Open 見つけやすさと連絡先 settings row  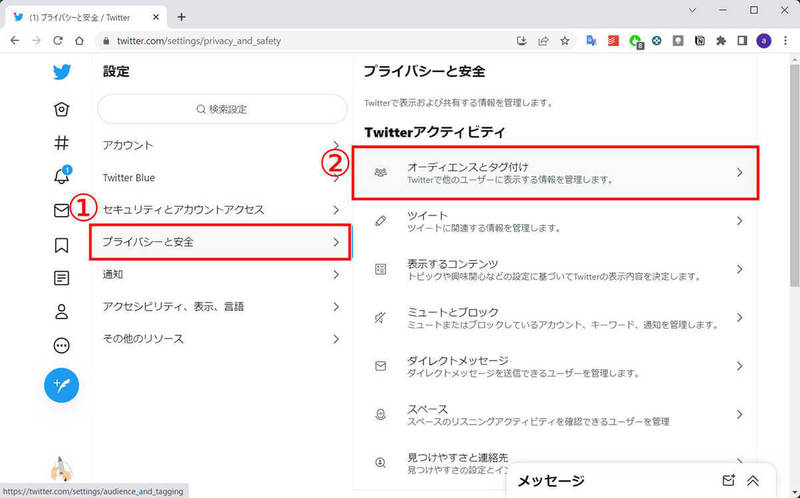point(555,463)
